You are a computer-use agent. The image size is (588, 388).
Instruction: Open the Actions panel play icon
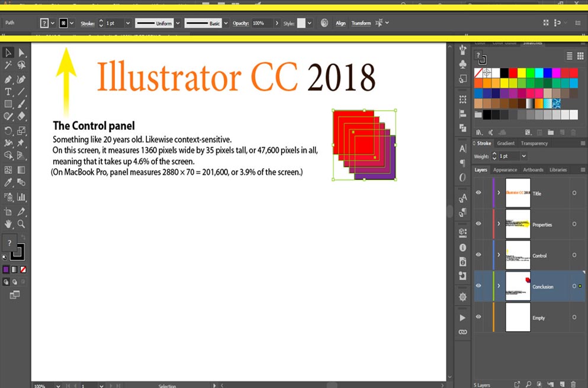click(x=462, y=318)
